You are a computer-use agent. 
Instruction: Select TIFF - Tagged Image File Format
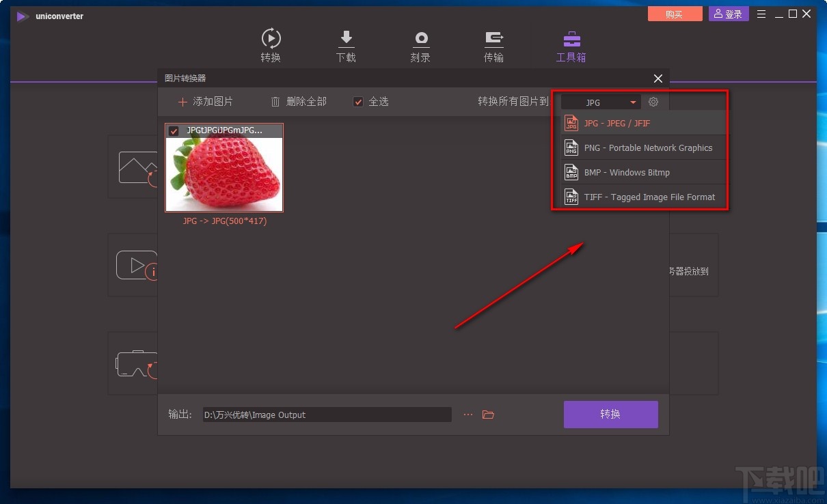pos(643,197)
